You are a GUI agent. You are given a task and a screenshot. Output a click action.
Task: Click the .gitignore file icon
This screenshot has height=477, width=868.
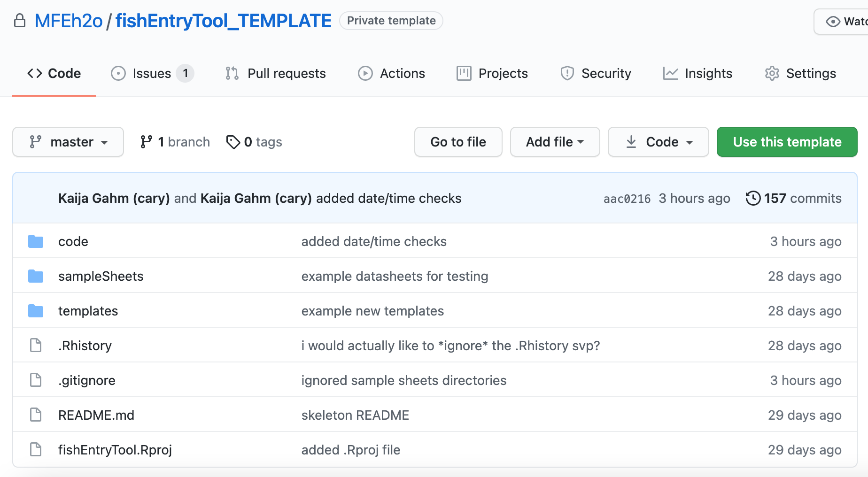point(36,380)
